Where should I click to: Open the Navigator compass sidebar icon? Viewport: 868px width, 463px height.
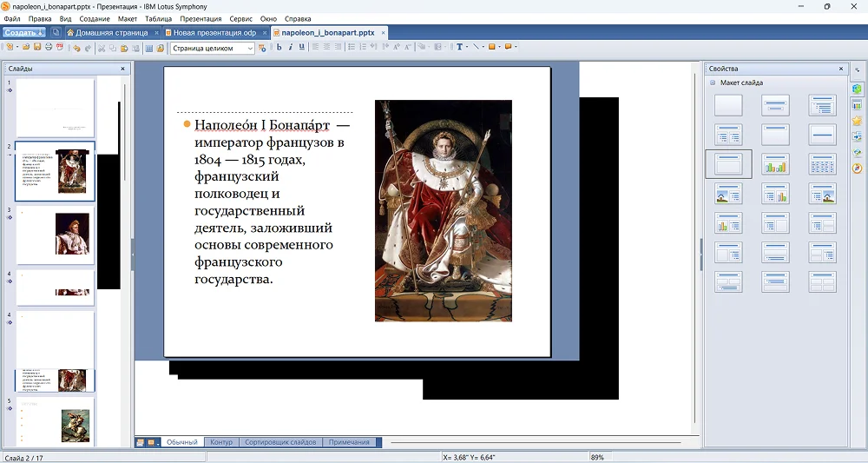pyautogui.click(x=857, y=168)
